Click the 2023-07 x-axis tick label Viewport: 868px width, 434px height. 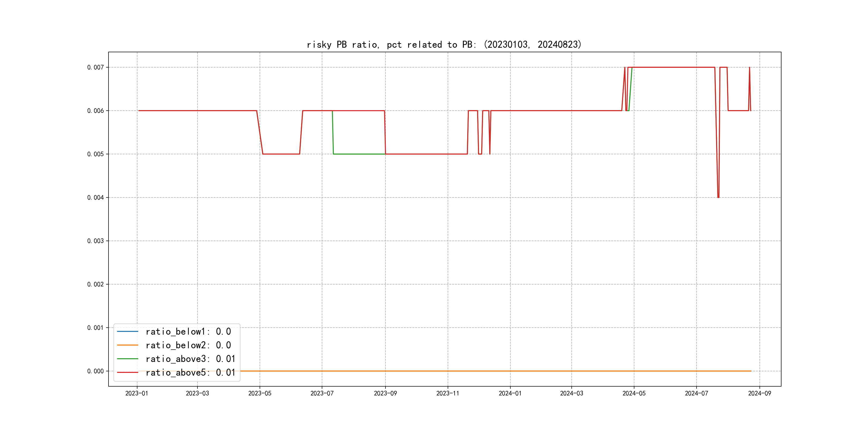pyautogui.click(x=322, y=393)
